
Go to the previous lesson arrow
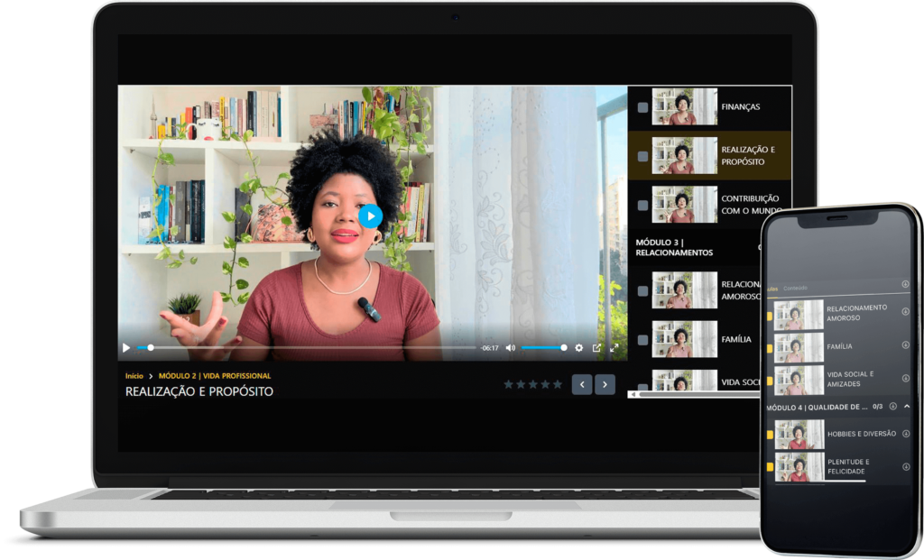582,384
